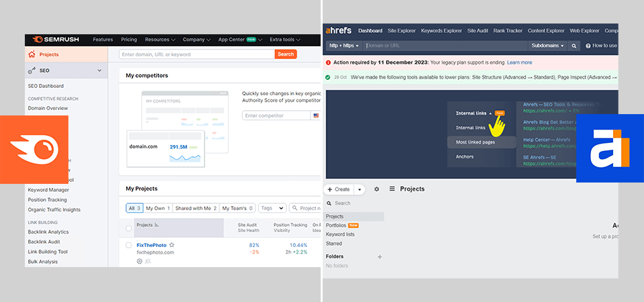This screenshot has height=302, width=644.
Task: Open the FixThePhoto project link
Action: (x=152, y=246)
